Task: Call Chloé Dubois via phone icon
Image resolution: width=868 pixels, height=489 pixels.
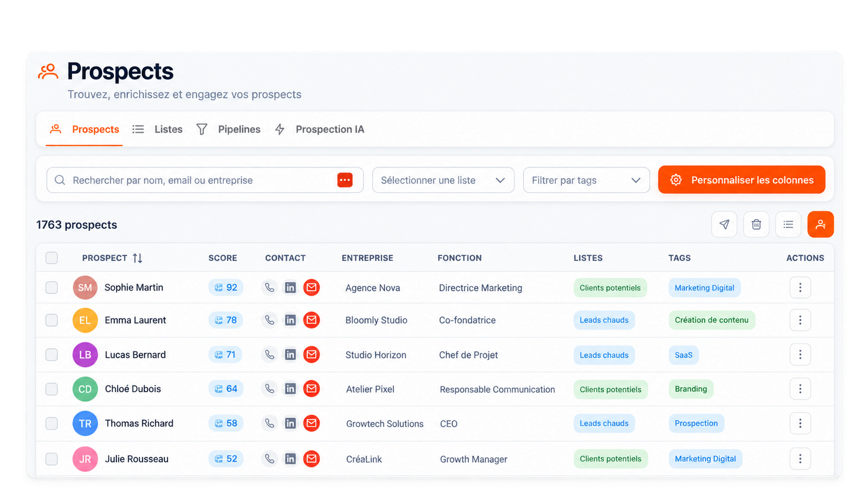Action: [x=269, y=389]
